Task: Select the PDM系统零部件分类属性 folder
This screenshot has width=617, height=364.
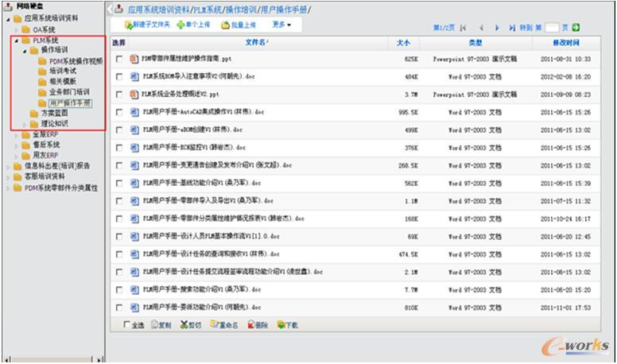Action: click(x=61, y=188)
